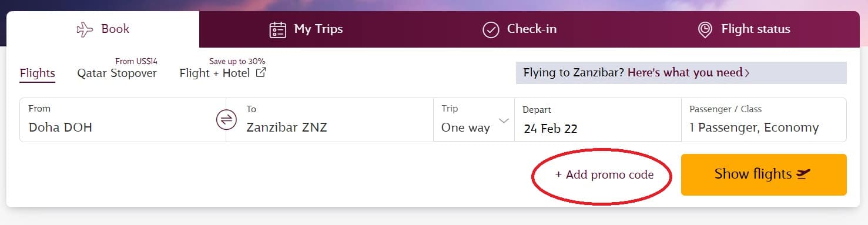The width and height of the screenshot is (868, 225).
Task: Open the Depart date picker
Action: coord(598,120)
